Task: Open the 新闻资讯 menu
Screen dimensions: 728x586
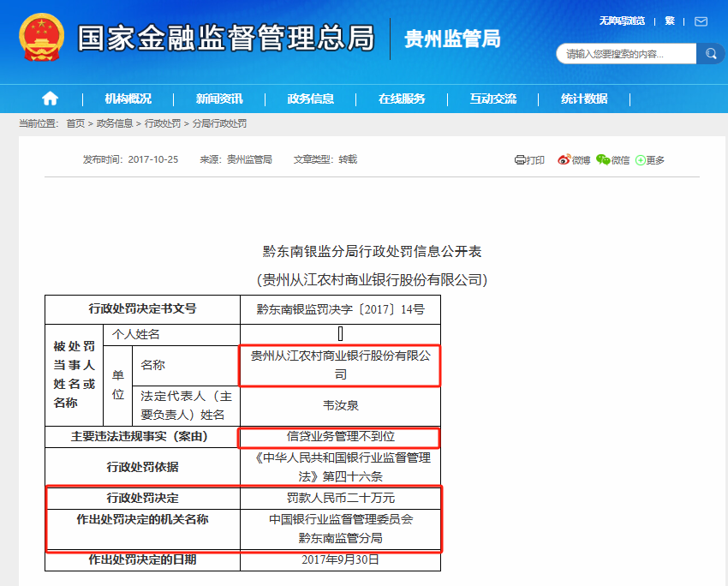Action: click(x=219, y=99)
